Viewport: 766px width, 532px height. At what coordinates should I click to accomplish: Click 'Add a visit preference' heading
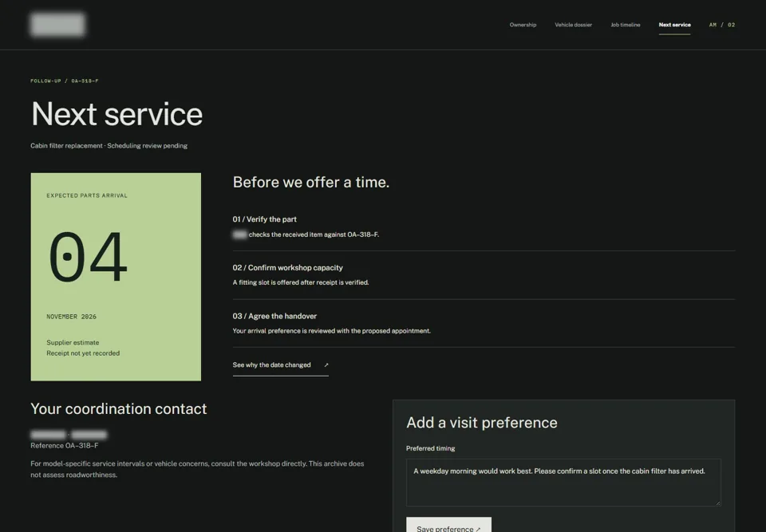click(x=482, y=423)
